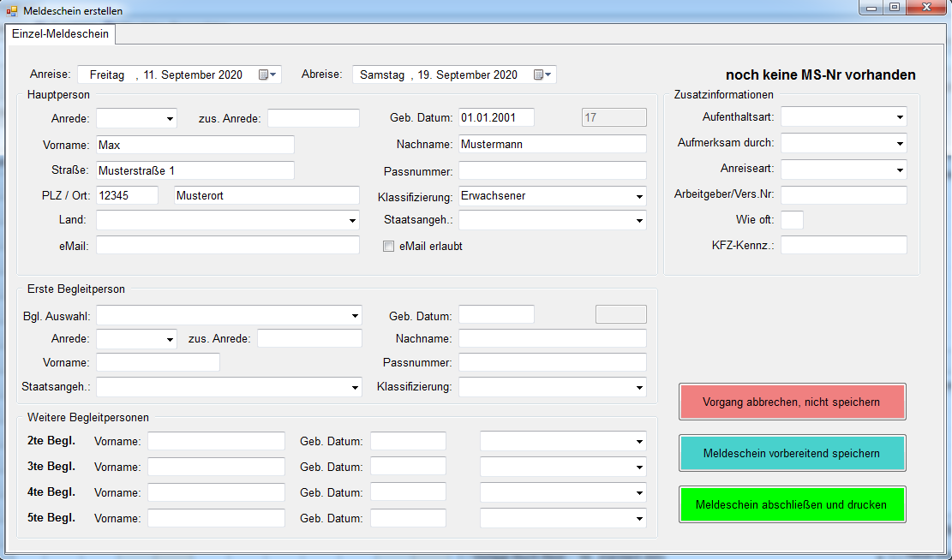Open the Aufenthaltsart dropdown

(x=900, y=117)
